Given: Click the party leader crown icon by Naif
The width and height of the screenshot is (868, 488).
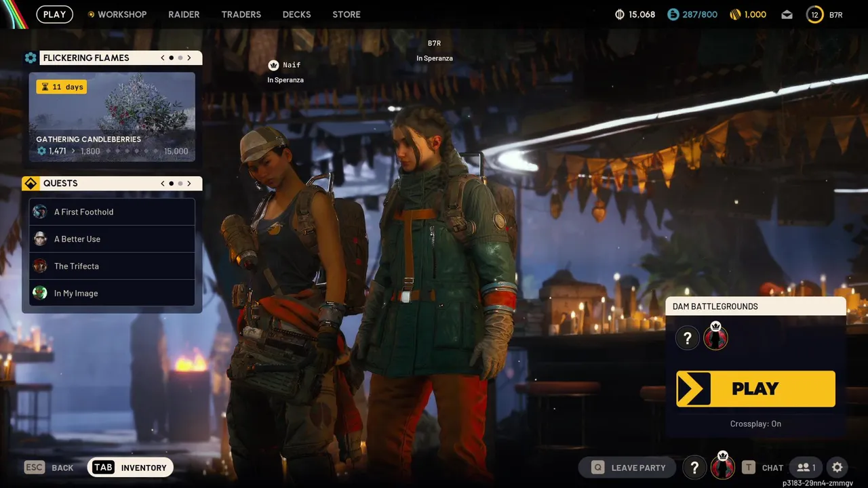Looking at the screenshot, I should 273,65.
